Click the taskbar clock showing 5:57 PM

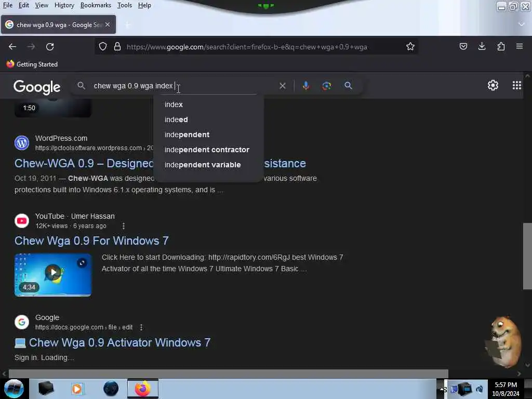[506, 389]
